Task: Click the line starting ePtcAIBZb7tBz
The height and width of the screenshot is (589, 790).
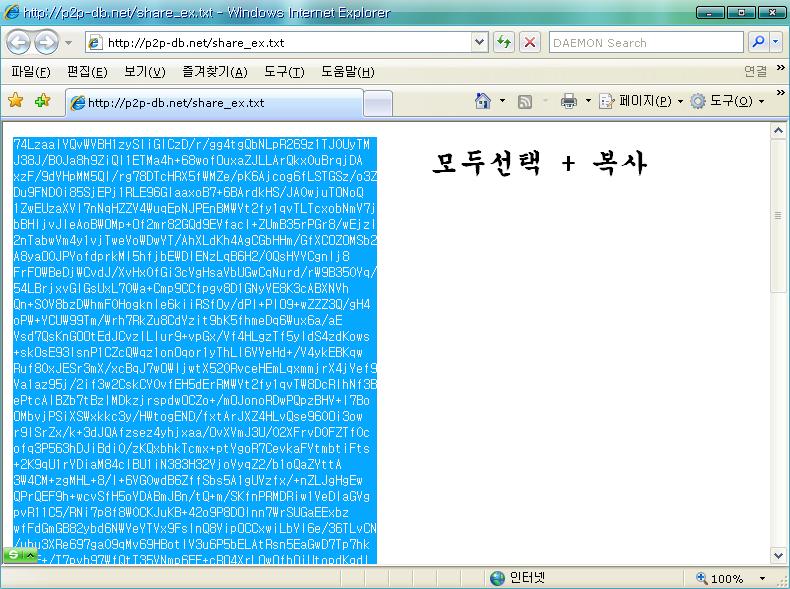Action: click(x=192, y=401)
